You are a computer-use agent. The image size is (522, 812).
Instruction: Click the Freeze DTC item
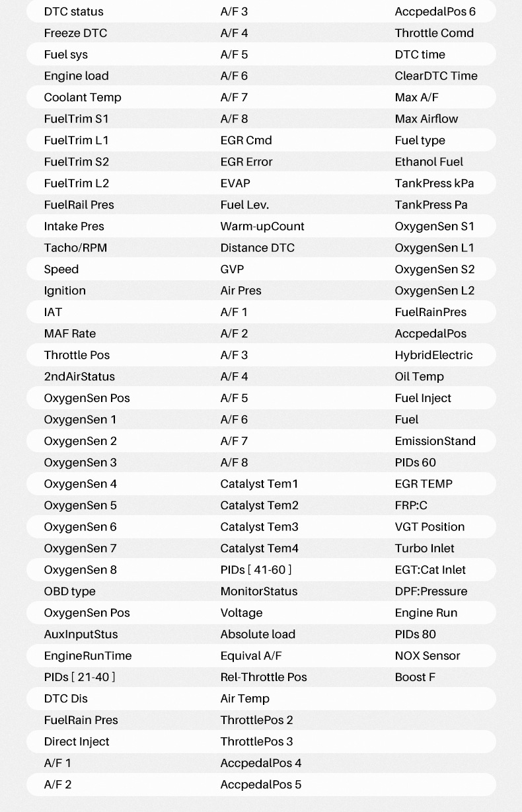75,33
